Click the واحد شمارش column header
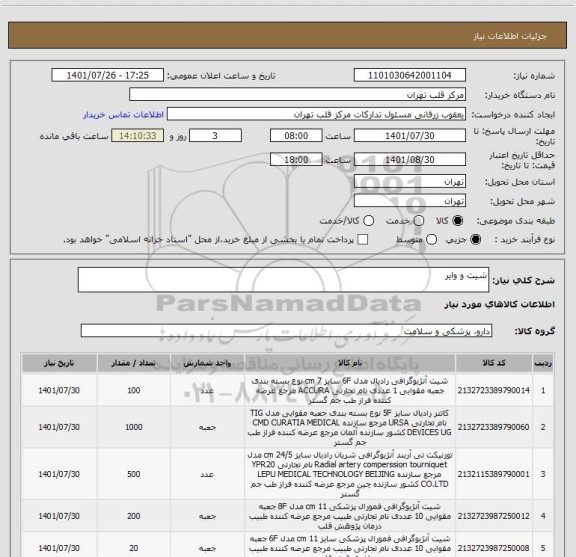576x557 pixels. point(207,363)
